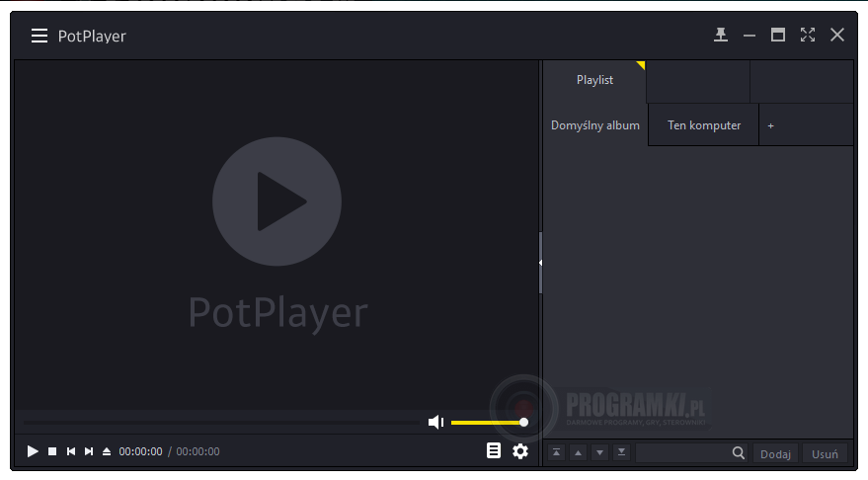Click the playback seek bar
The width and height of the screenshot is (868, 480).
221,423
